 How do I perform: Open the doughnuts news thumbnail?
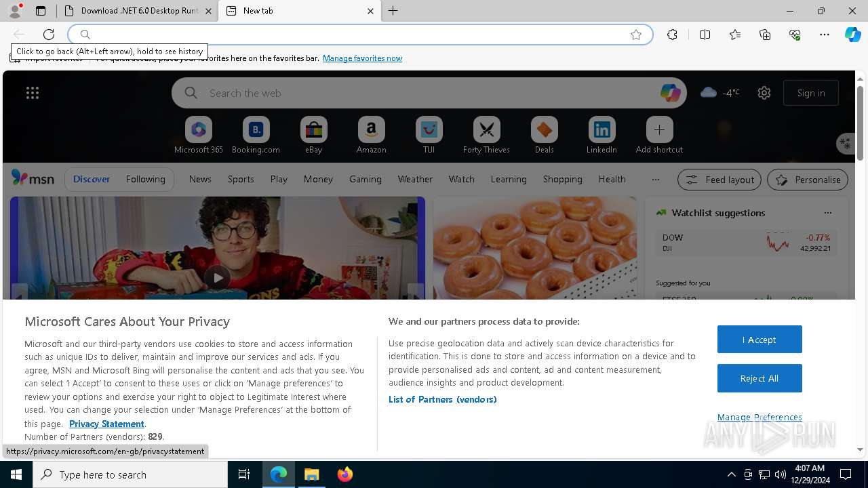tap(535, 248)
